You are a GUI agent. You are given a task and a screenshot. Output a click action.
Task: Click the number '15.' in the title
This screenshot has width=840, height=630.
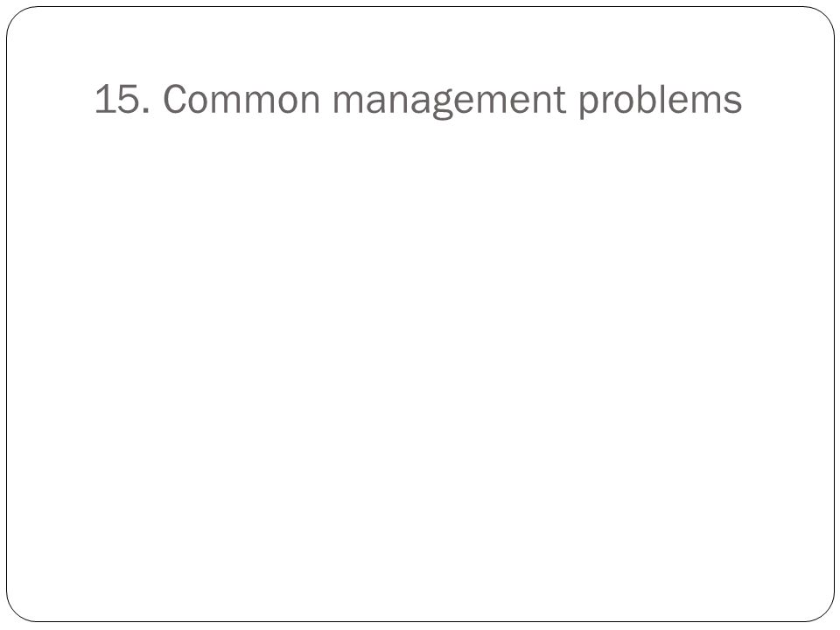click(x=122, y=99)
